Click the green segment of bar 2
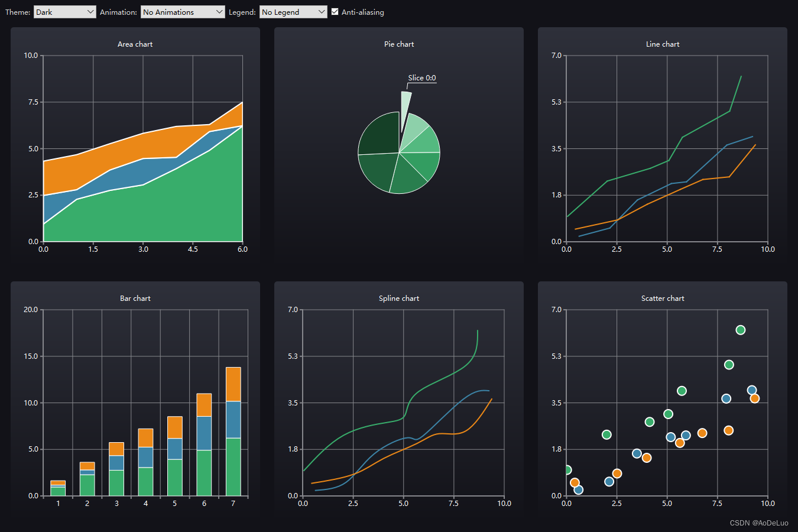This screenshot has height=532, width=798. click(x=87, y=485)
